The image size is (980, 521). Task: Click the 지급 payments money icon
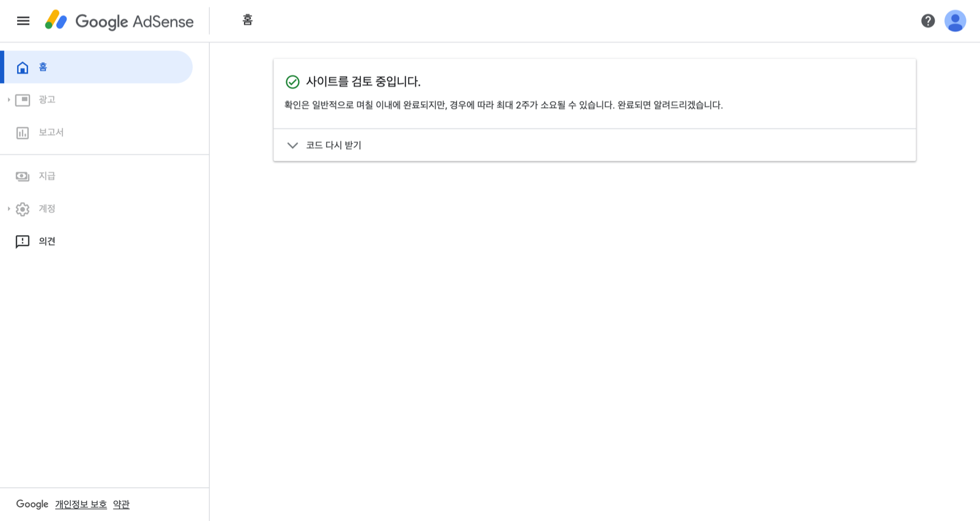[x=23, y=176]
